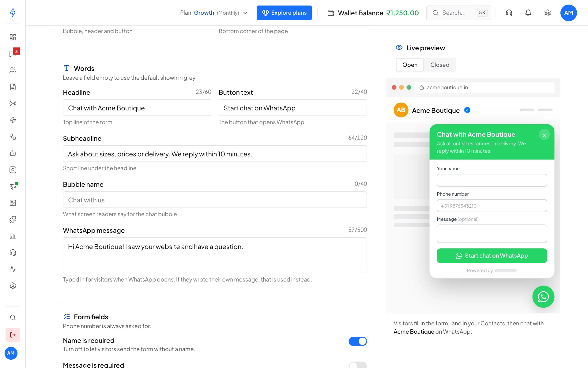Click Start chat on WhatsApp preview button
588x368 pixels.
[492, 256]
